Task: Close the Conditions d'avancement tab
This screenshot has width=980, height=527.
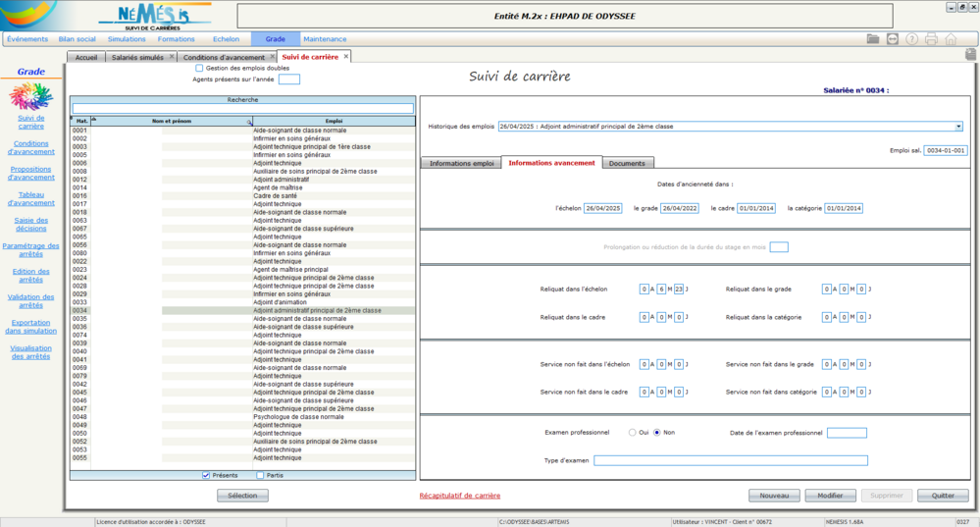Action: (x=271, y=57)
